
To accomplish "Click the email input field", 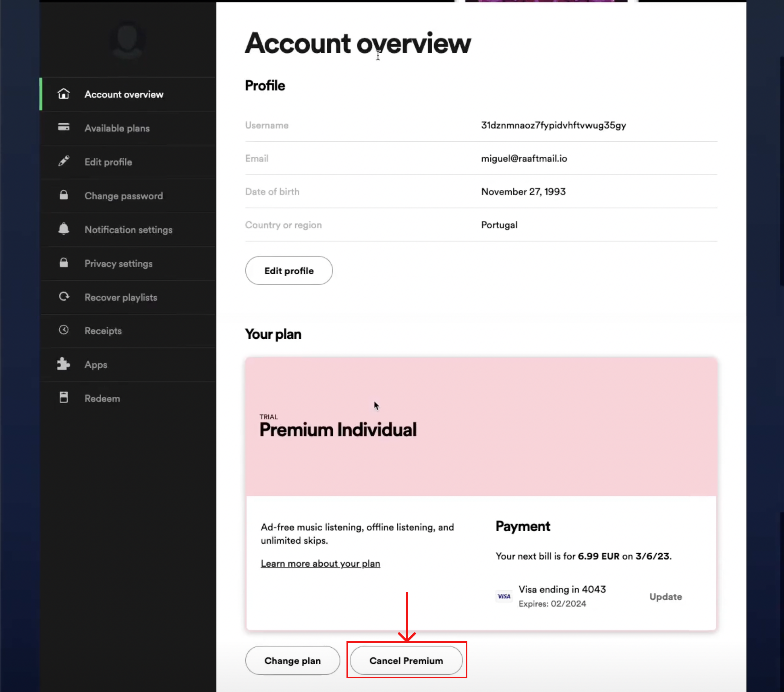I will (524, 158).
